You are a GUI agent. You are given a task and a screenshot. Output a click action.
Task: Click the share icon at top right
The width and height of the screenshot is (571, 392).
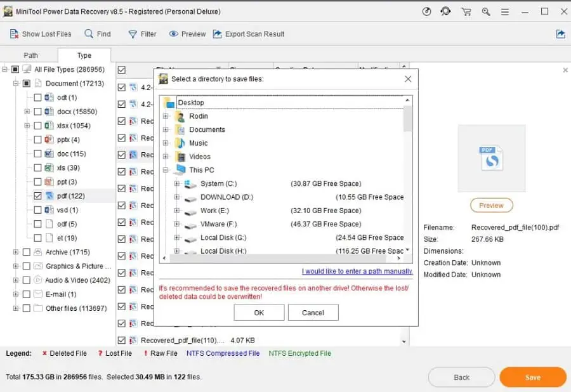(560, 34)
